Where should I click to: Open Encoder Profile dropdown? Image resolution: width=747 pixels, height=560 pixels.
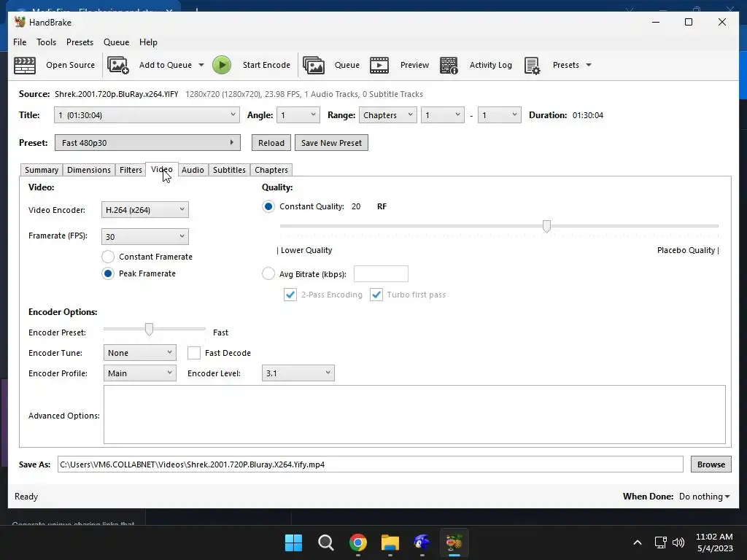click(139, 373)
